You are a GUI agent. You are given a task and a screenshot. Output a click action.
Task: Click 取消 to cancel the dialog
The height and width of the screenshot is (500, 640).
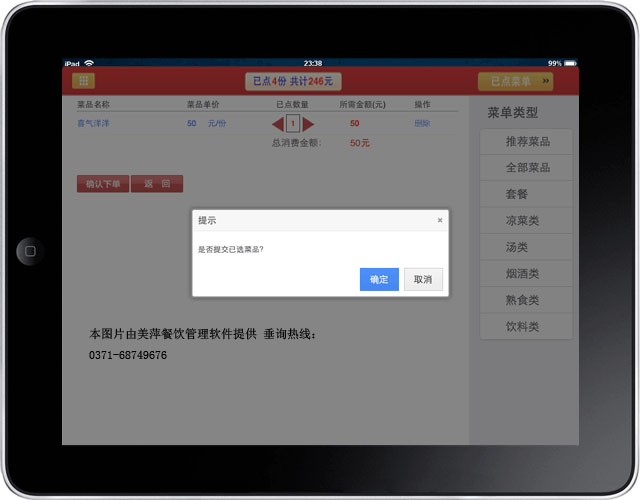423,280
